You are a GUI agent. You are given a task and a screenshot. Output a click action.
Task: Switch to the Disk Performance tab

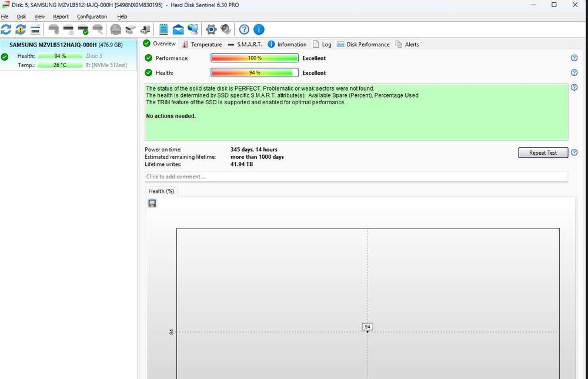click(x=363, y=44)
